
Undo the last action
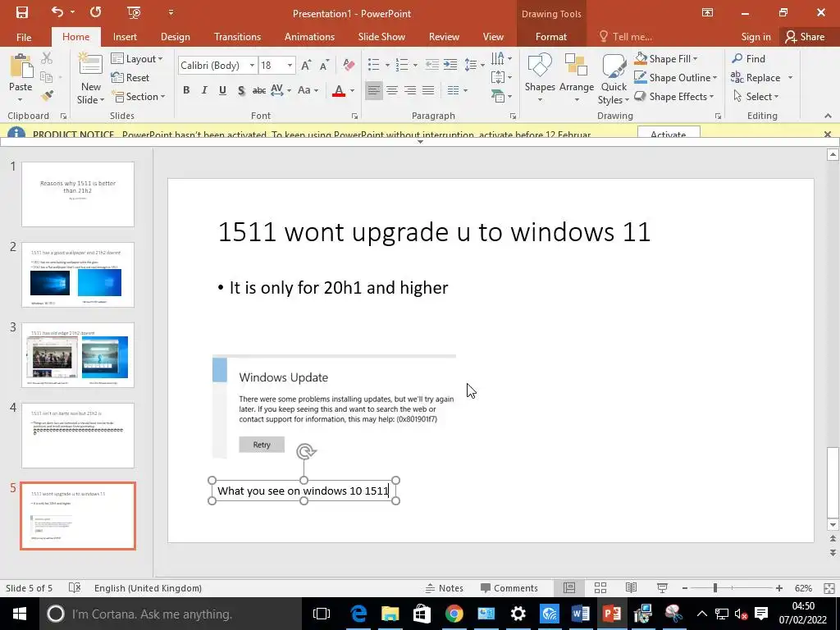coord(58,11)
